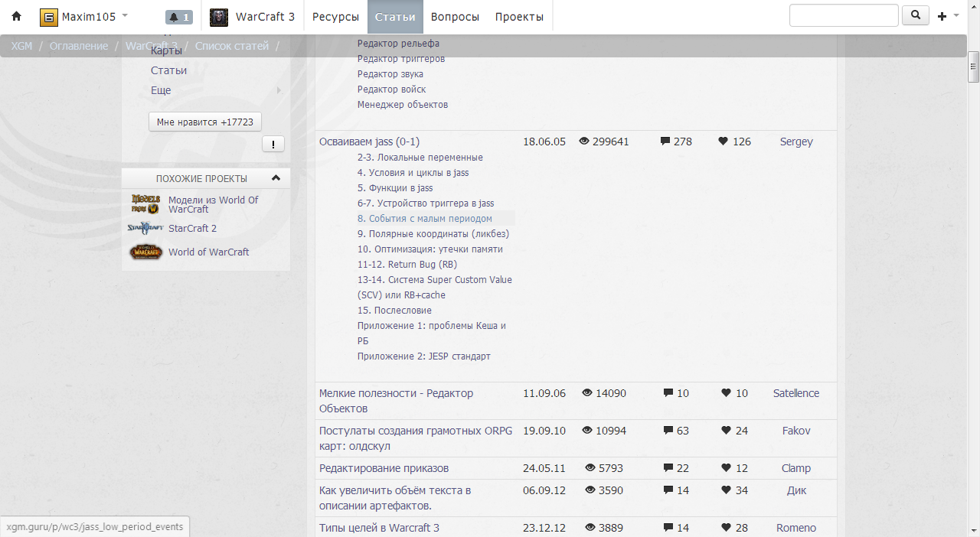Image resolution: width=980 pixels, height=537 pixels.
Task: Open author Clamp profile
Action: (796, 468)
